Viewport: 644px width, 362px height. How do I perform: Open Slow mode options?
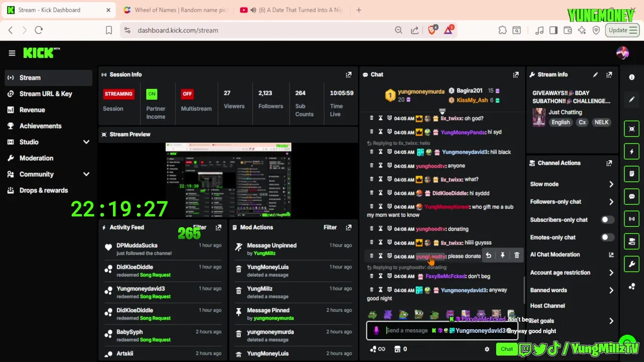tap(572, 184)
